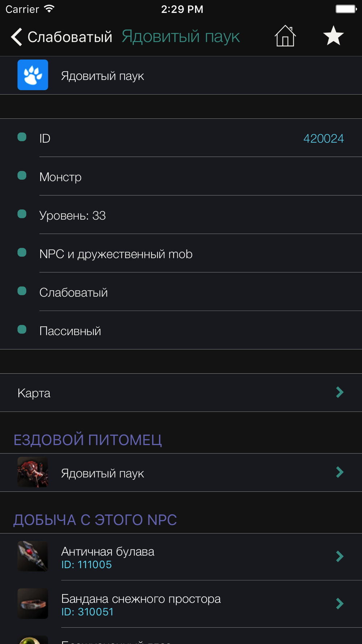Tap the Бандана снежного простора item image

33,603
